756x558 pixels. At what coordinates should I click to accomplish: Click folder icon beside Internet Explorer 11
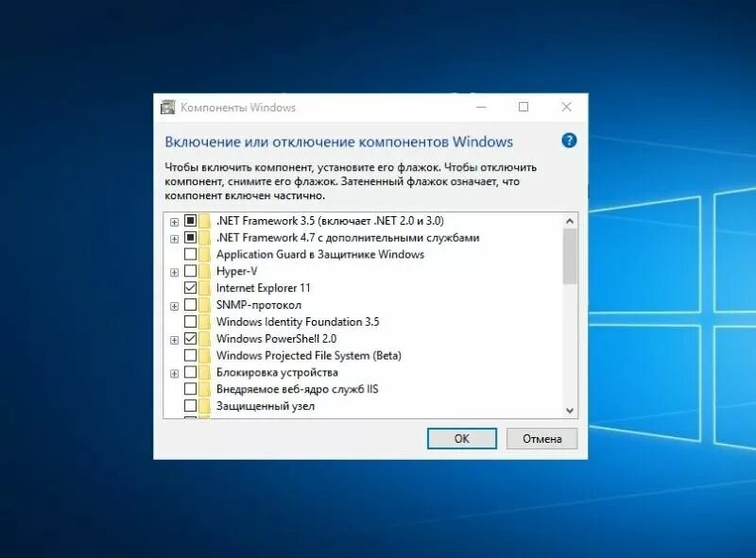(205, 288)
